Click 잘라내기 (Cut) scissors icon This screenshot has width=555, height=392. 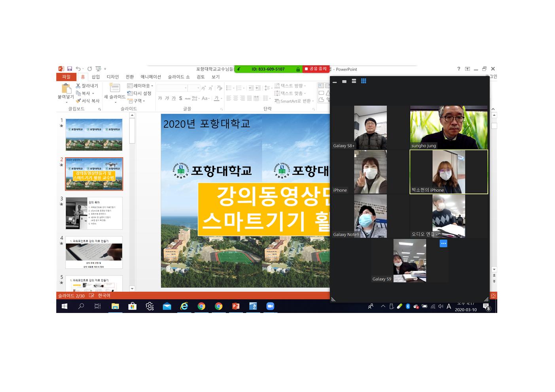point(87,86)
